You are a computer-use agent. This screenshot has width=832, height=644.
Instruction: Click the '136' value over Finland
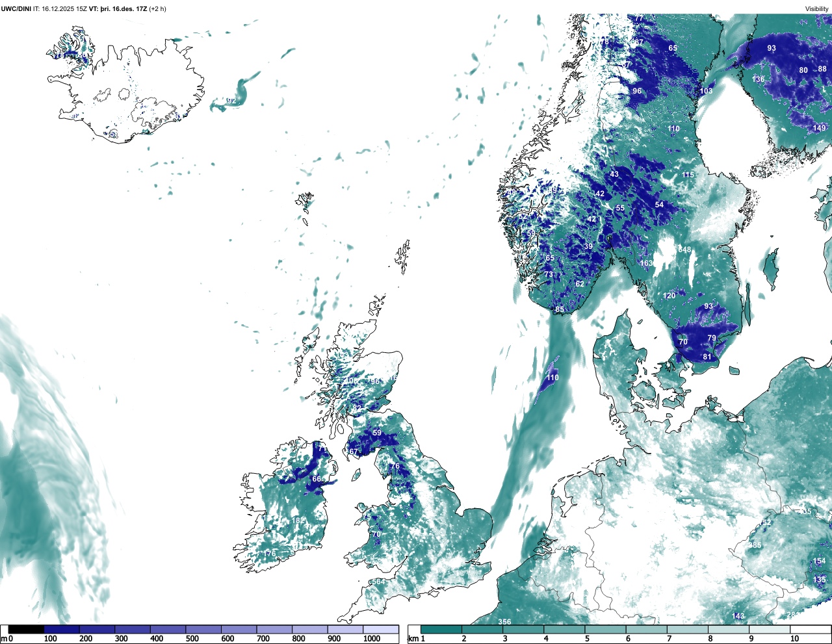point(758,79)
